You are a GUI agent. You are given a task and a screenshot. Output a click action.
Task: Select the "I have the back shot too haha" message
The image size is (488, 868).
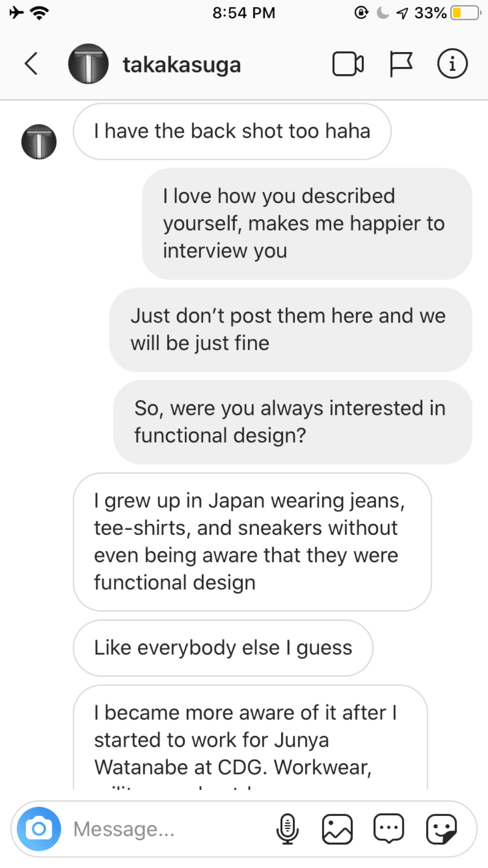pos(232,131)
